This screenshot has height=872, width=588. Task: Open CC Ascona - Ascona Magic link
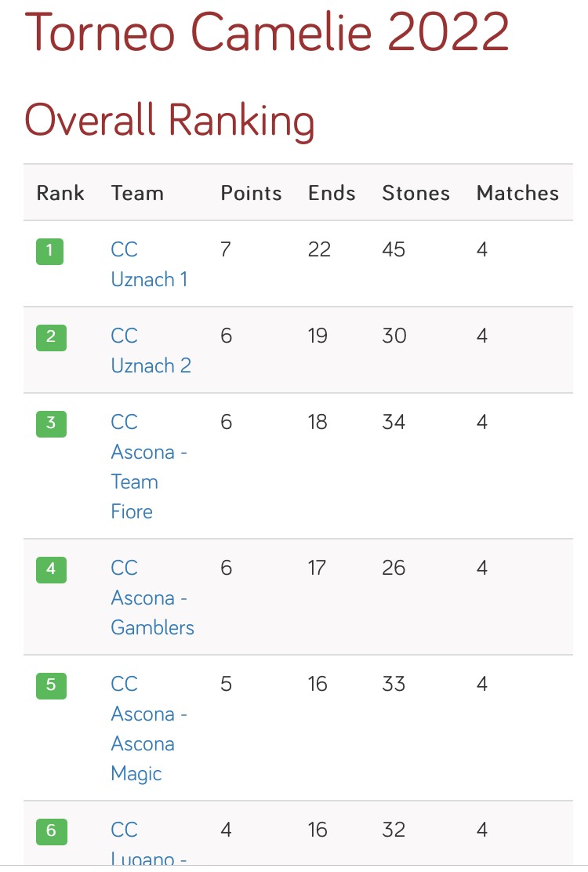[x=149, y=728]
